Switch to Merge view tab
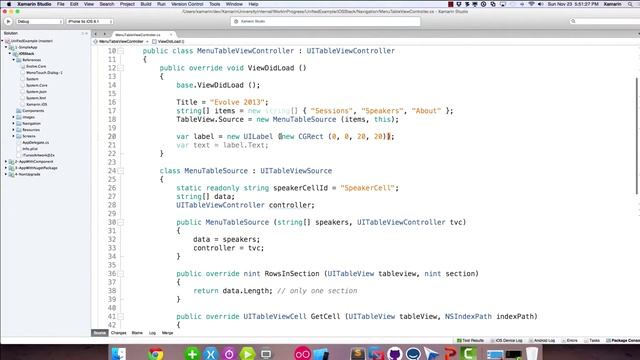640x360 pixels. pos(167,333)
